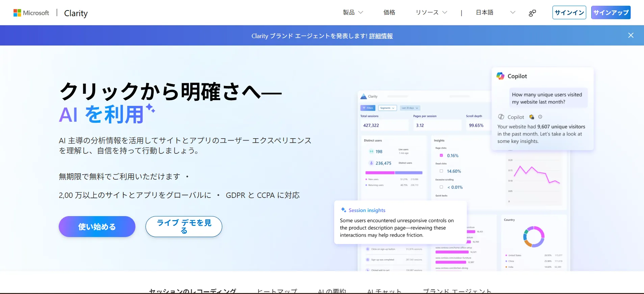Open the 日本語 language selector
This screenshot has width=644, height=294.
coord(495,12)
